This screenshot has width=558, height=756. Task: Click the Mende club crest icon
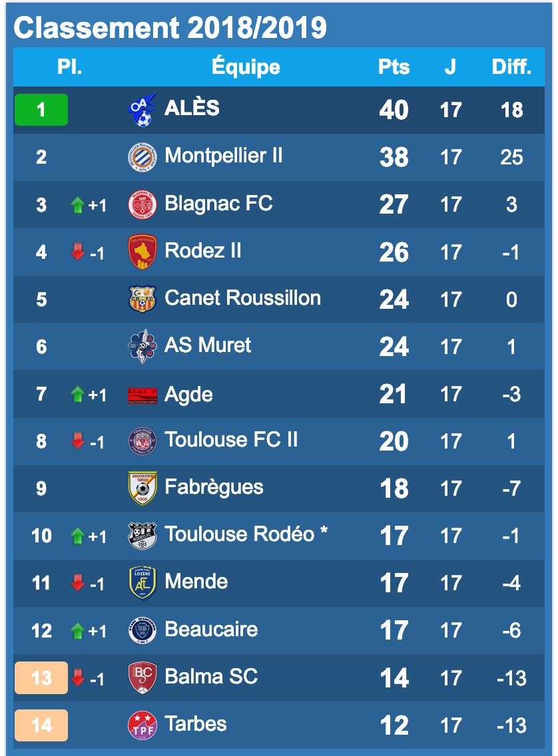click(x=142, y=583)
